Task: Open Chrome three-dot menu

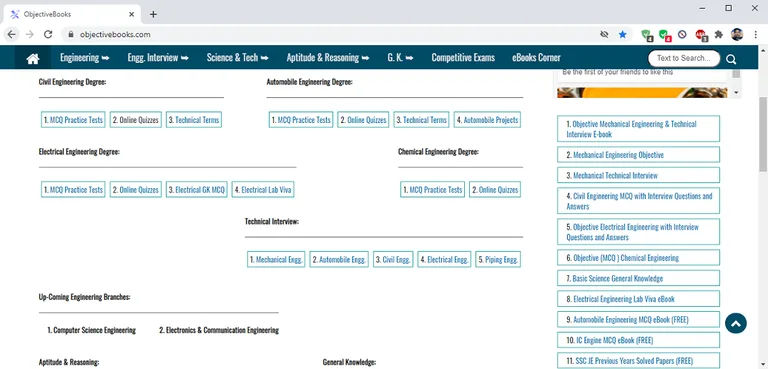Action: (756, 34)
